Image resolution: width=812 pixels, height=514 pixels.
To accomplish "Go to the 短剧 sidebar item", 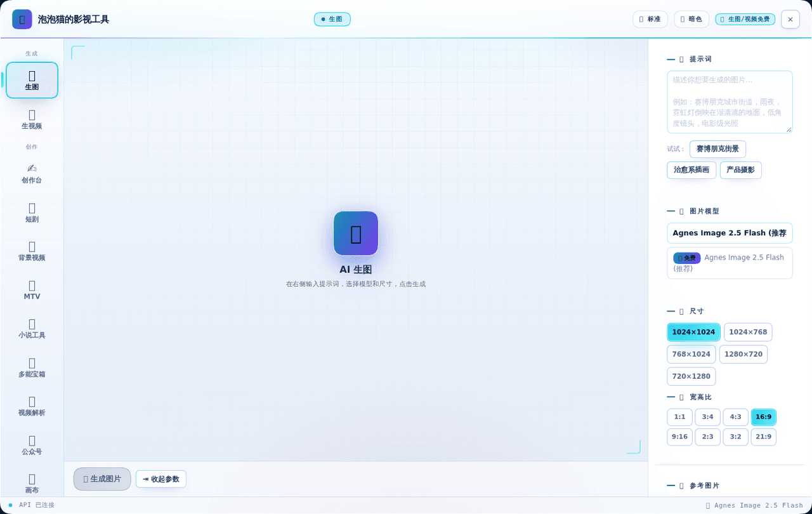I will coord(32,212).
